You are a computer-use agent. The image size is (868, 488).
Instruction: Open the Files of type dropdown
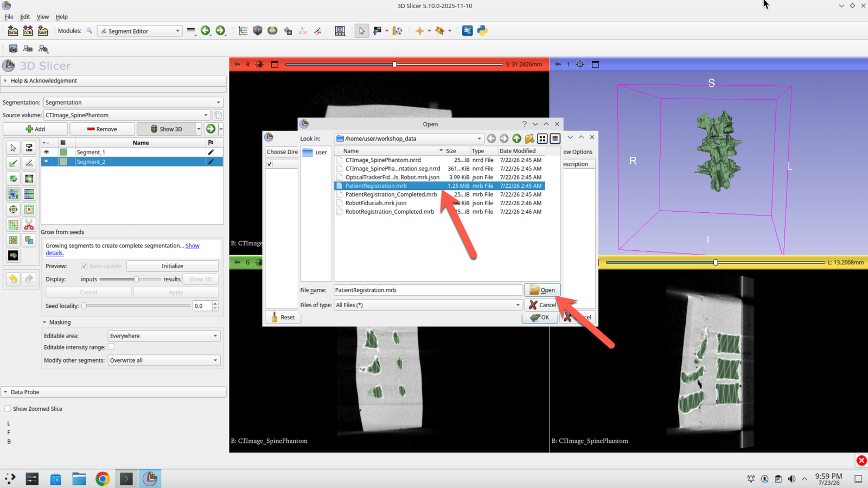click(427, 305)
